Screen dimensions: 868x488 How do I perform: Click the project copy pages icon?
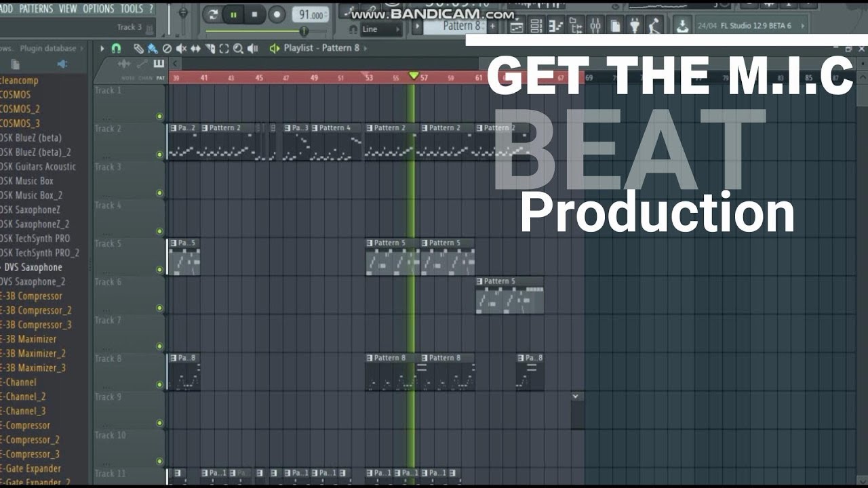coord(615,26)
